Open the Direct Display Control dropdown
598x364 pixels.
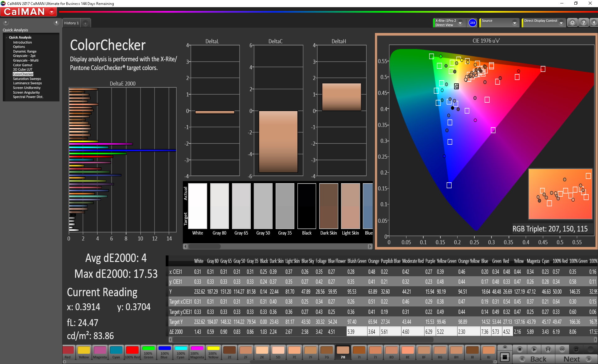click(x=561, y=23)
